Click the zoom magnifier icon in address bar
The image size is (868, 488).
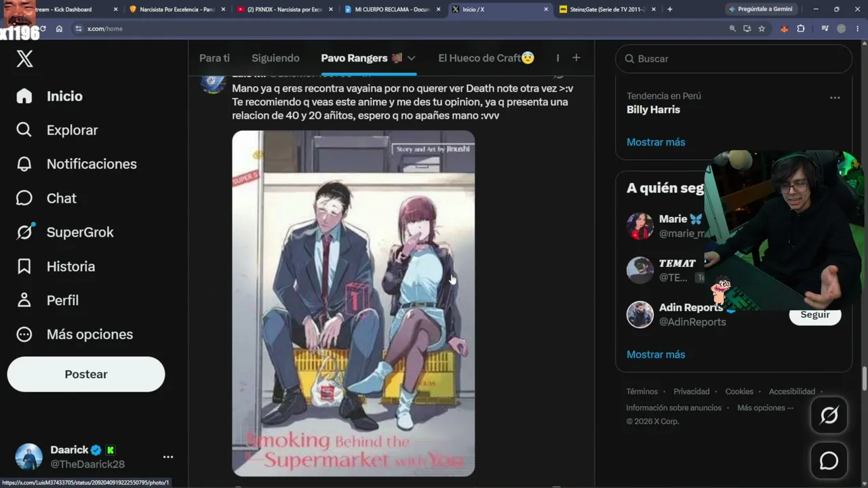[732, 29]
